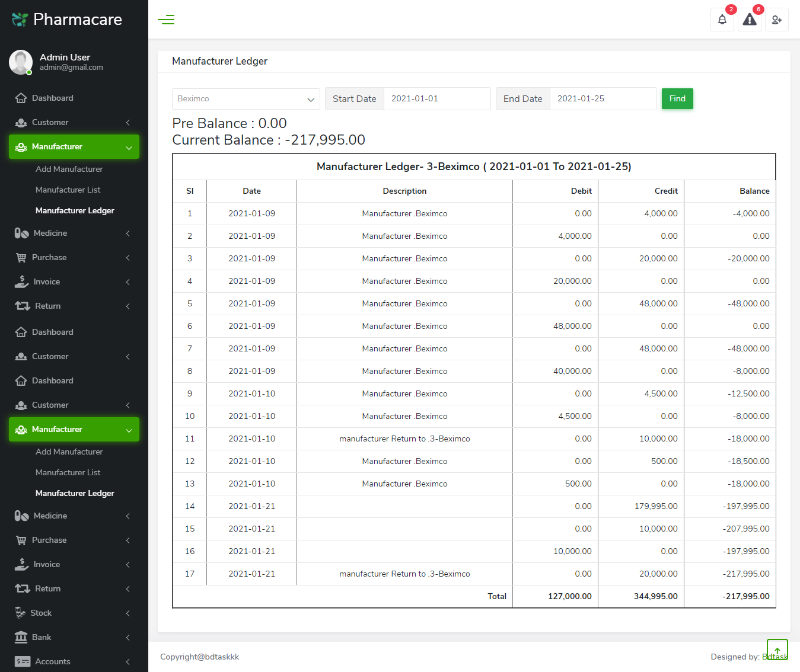Click the Purchase shopping cart icon
Image resolution: width=800 pixels, height=672 pixels.
coord(21,257)
